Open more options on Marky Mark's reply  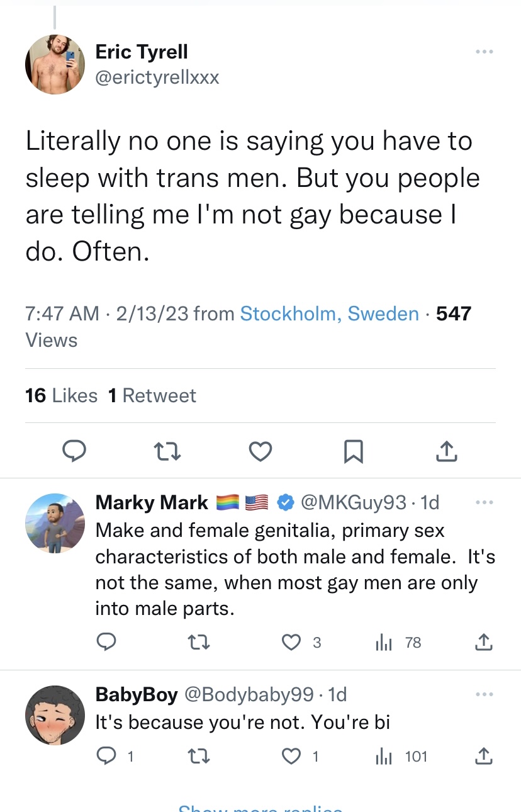click(x=484, y=502)
